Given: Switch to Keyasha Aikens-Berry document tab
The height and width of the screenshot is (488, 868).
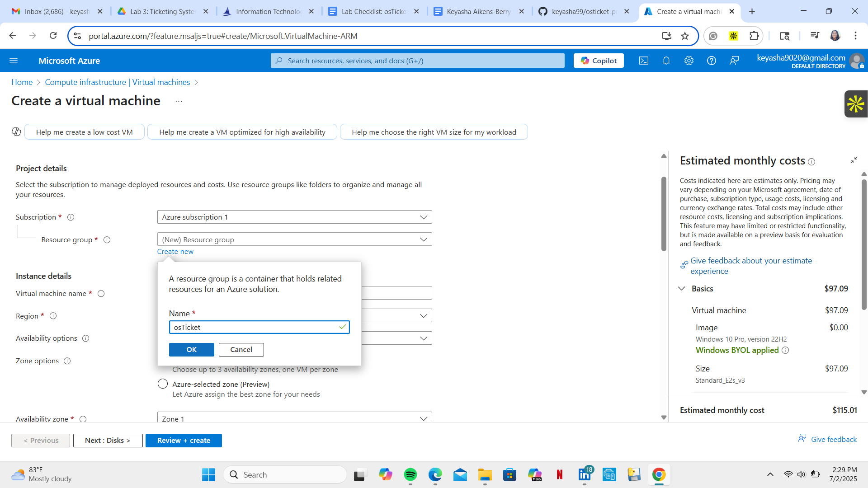Looking at the screenshot, I should tap(479, 11).
